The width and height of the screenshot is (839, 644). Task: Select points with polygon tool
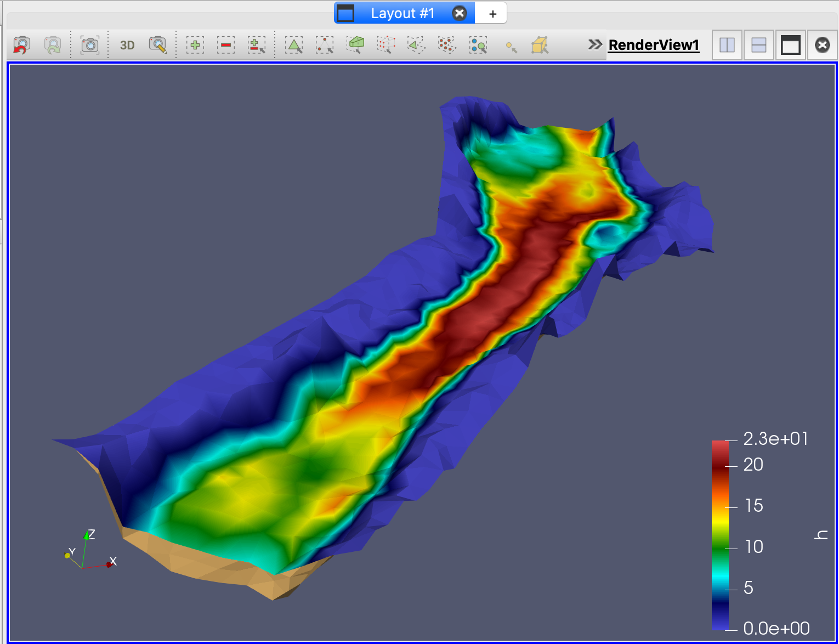[x=447, y=45]
